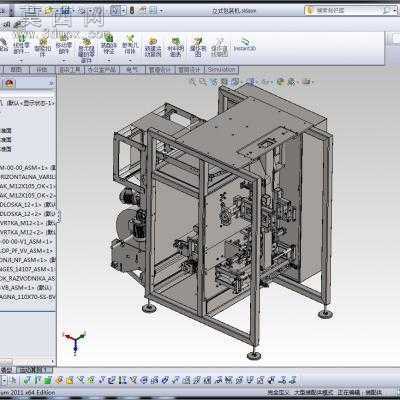
Task: Select VRTKA_M12<2> in the tree
Action: coord(28,232)
